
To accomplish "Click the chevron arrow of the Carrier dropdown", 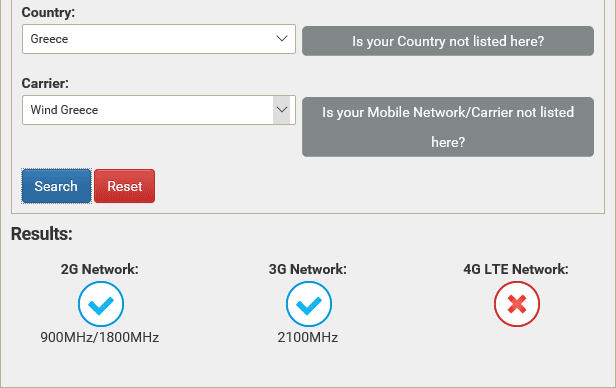I will [x=282, y=110].
